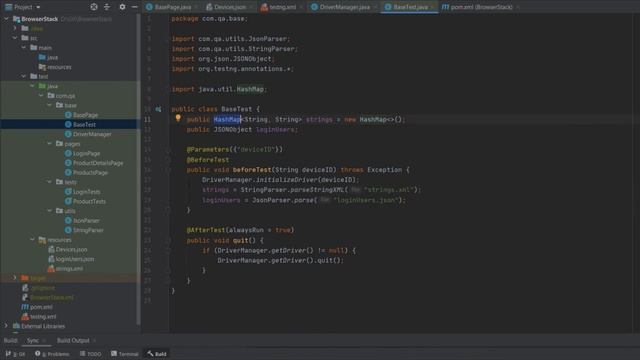The height and width of the screenshot is (360, 640).
Task: Select DriverManager class in tree
Action: (x=92, y=134)
